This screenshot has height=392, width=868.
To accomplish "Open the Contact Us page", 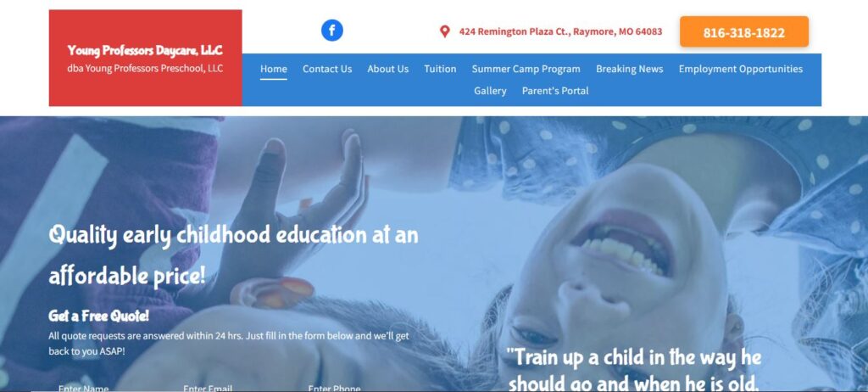I will 327,69.
